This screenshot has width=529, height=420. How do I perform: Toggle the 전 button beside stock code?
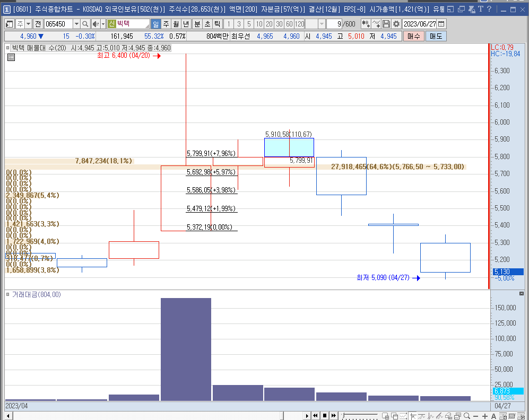[38, 24]
